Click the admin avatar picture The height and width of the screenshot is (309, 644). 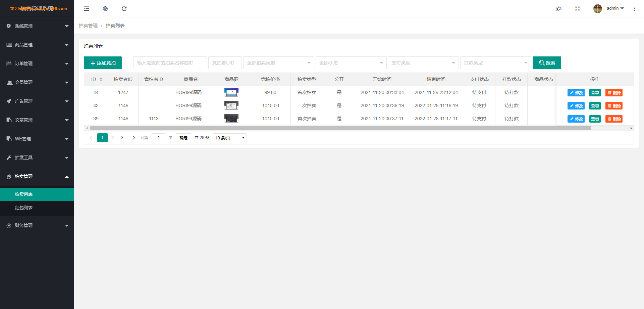coord(598,9)
